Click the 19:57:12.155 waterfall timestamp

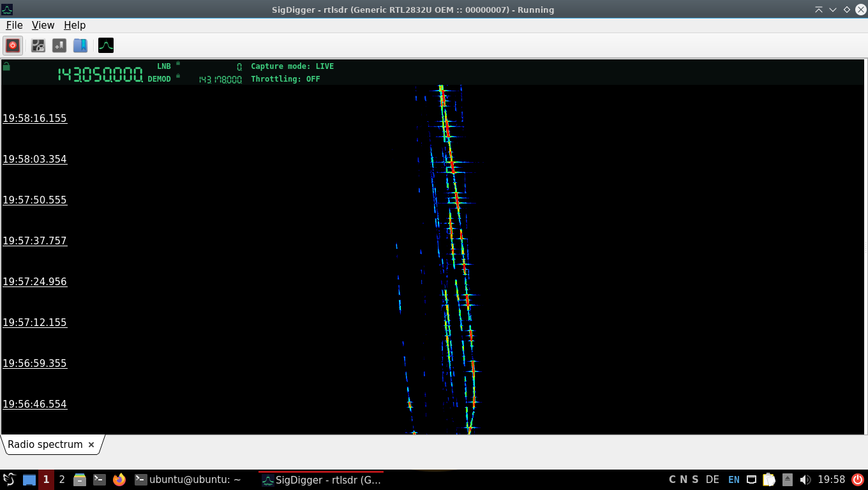tap(34, 323)
